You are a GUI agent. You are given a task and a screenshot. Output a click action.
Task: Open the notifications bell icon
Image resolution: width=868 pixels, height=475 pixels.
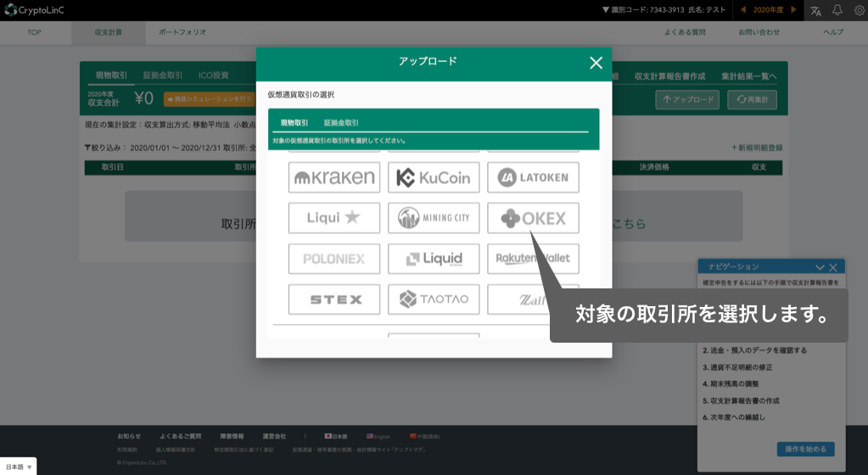click(837, 10)
